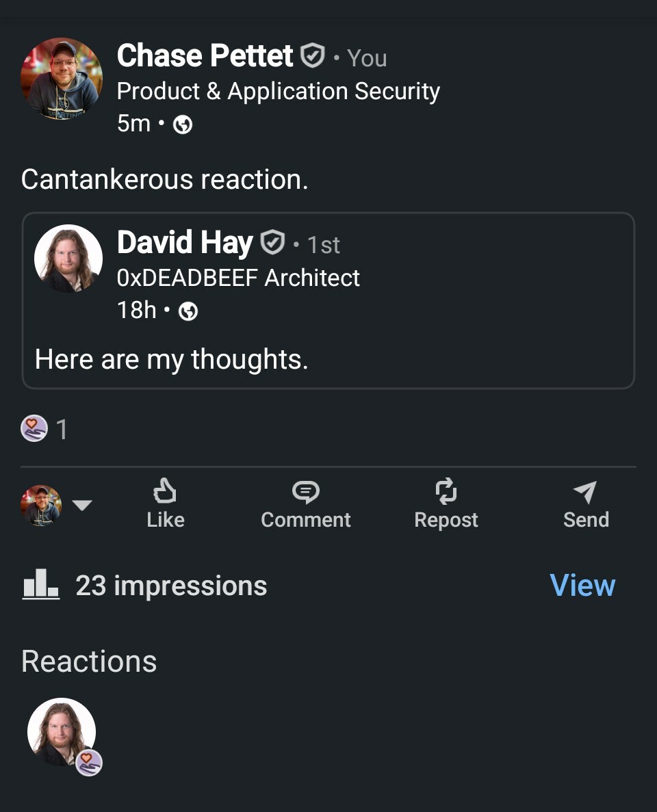Open the View impressions link

point(582,586)
